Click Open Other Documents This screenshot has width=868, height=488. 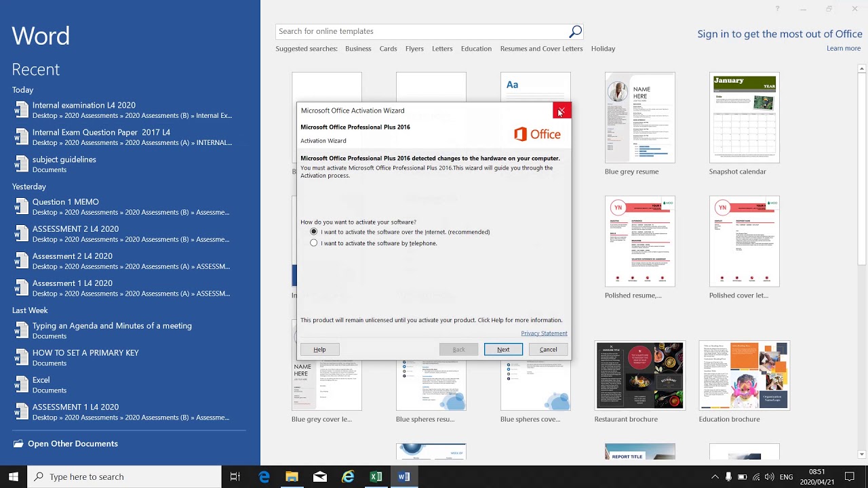73,443
